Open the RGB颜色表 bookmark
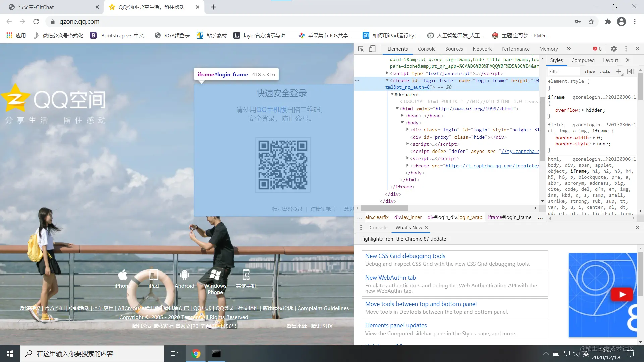 click(172, 35)
